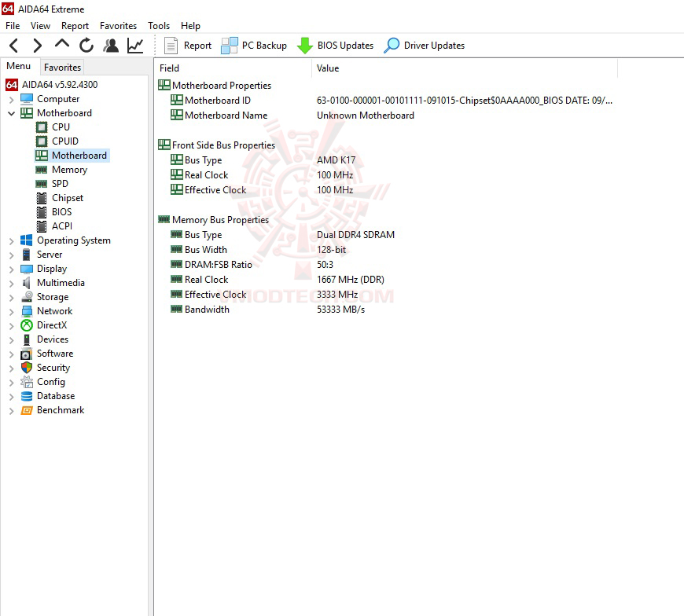Image resolution: width=684 pixels, height=616 pixels.
Task: Expand the Benchmark tree node
Action: [11, 411]
